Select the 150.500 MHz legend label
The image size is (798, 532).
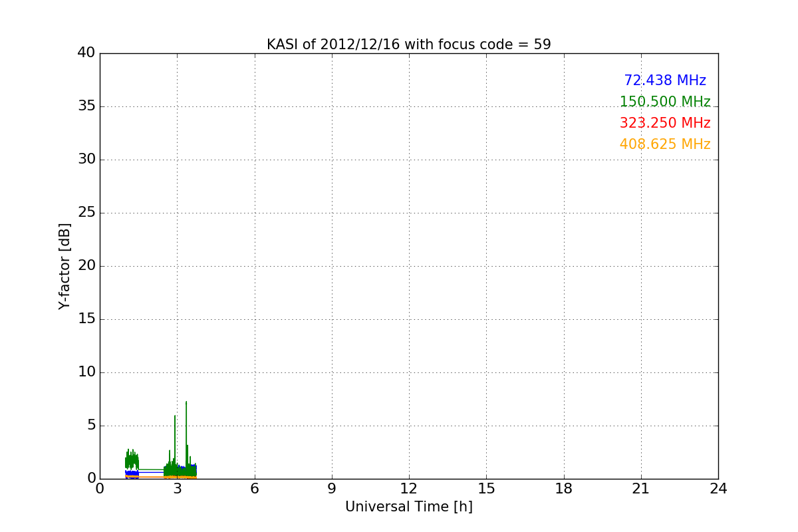tap(665, 102)
